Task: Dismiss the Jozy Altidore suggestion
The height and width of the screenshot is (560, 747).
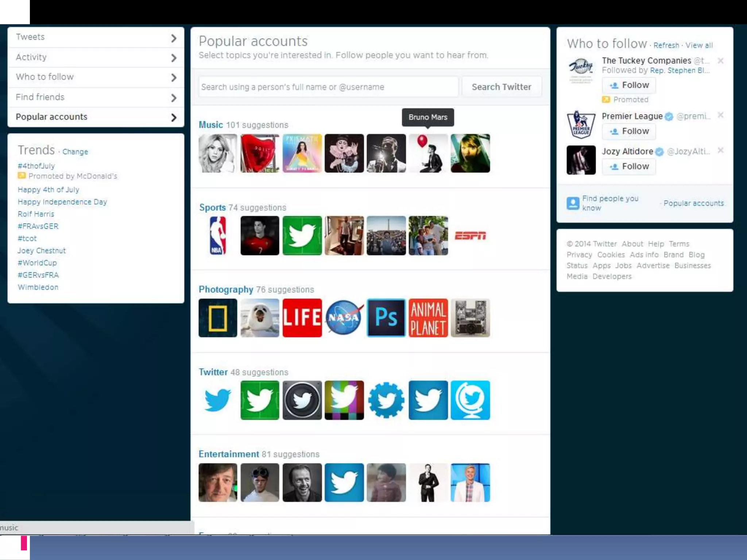Action: (720, 150)
